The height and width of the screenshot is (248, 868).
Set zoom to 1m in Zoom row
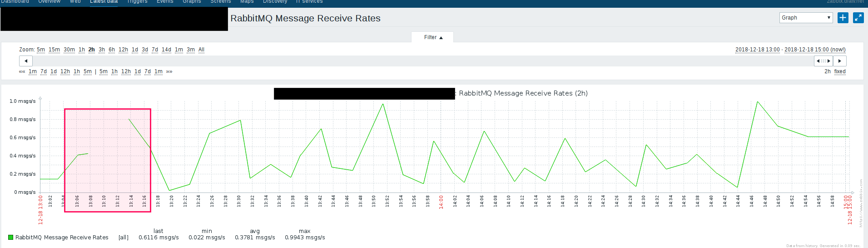[x=179, y=50]
